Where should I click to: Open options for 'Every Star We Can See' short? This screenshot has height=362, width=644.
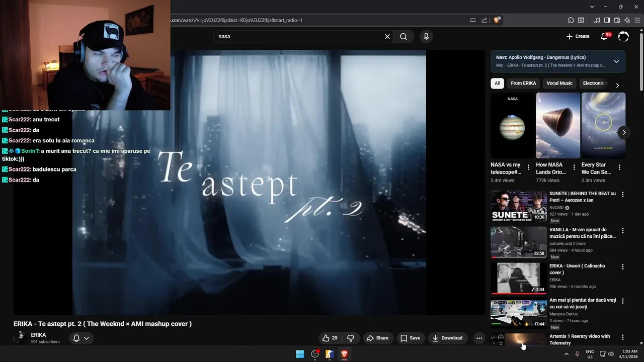pos(619,167)
